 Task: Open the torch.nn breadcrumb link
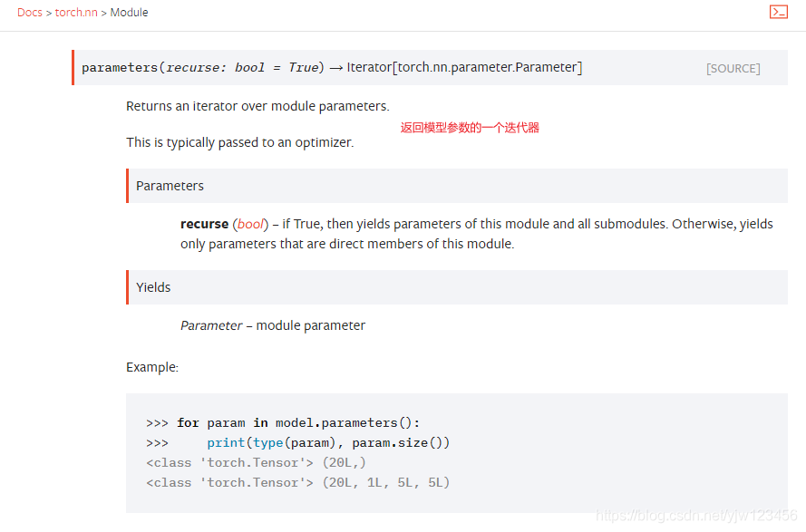coord(76,13)
